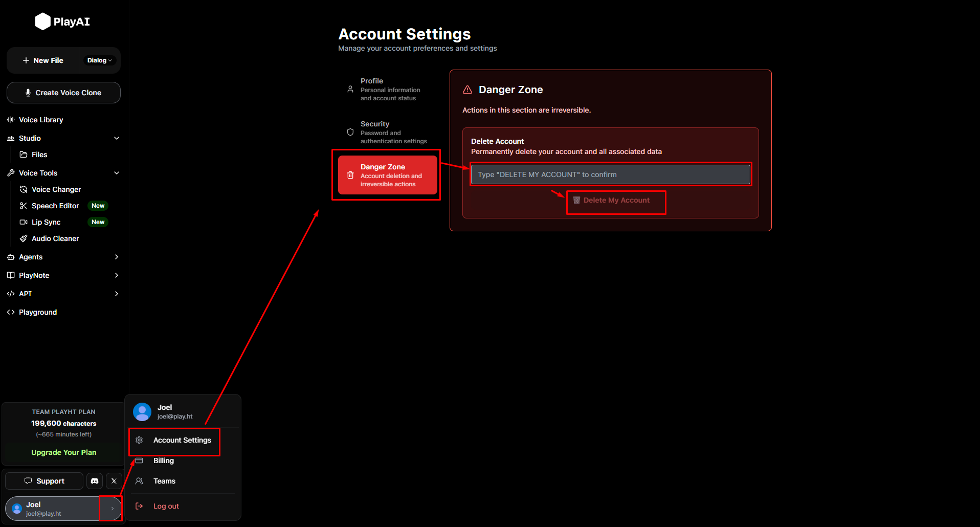980x527 pixels.
Task: Click the Log out arrow icon
Action: 139,506
